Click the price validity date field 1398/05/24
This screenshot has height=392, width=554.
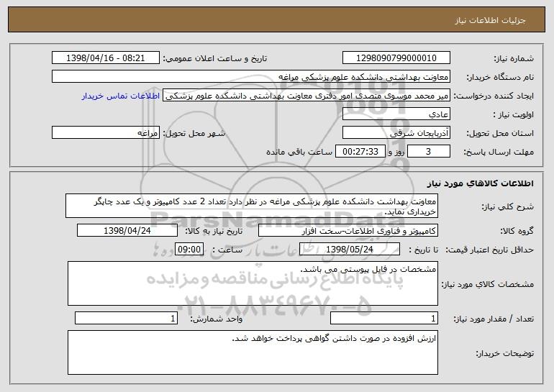[350, 250]
